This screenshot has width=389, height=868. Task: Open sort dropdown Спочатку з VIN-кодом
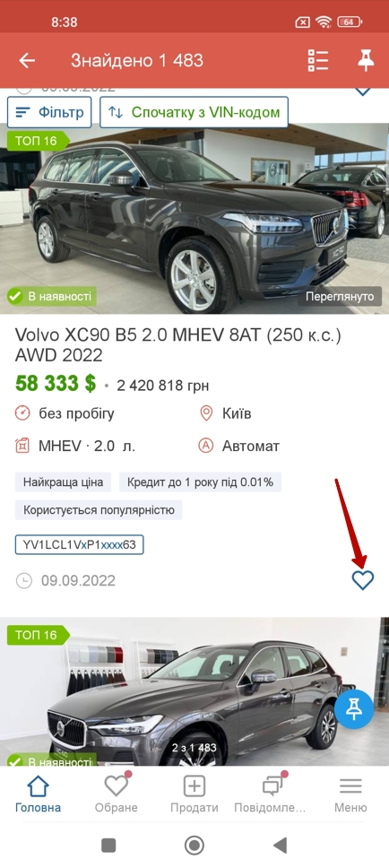194,112
